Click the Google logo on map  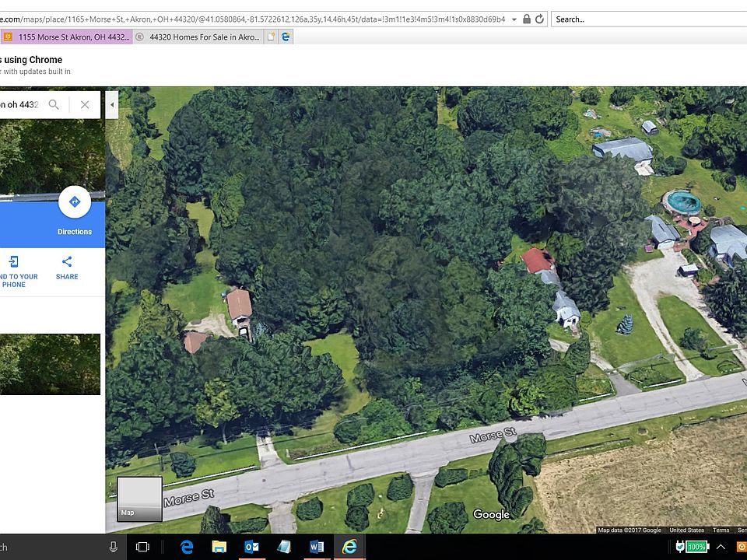click(x=491, y=514)
